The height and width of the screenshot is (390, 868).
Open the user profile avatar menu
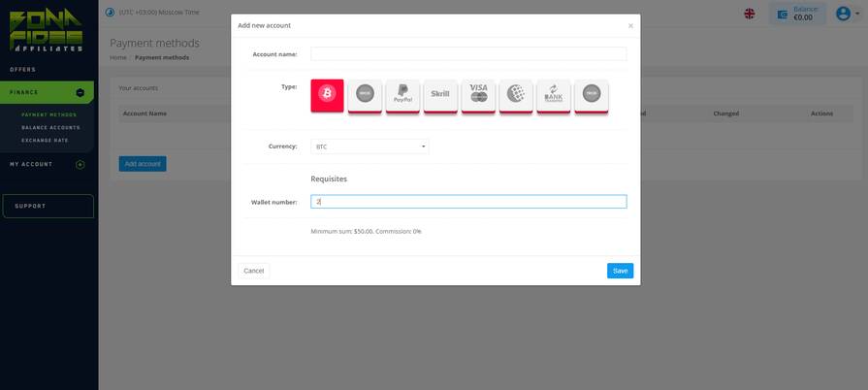[x=846, y=14]
